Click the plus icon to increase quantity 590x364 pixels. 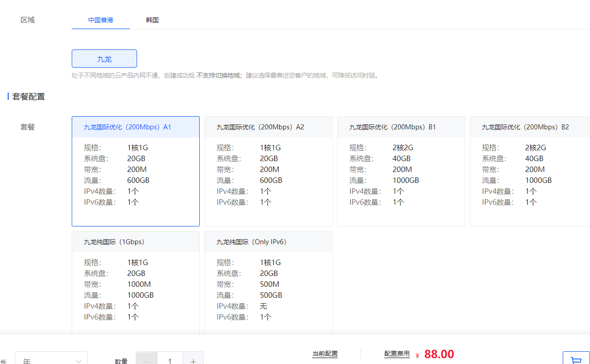click(193, 361)
